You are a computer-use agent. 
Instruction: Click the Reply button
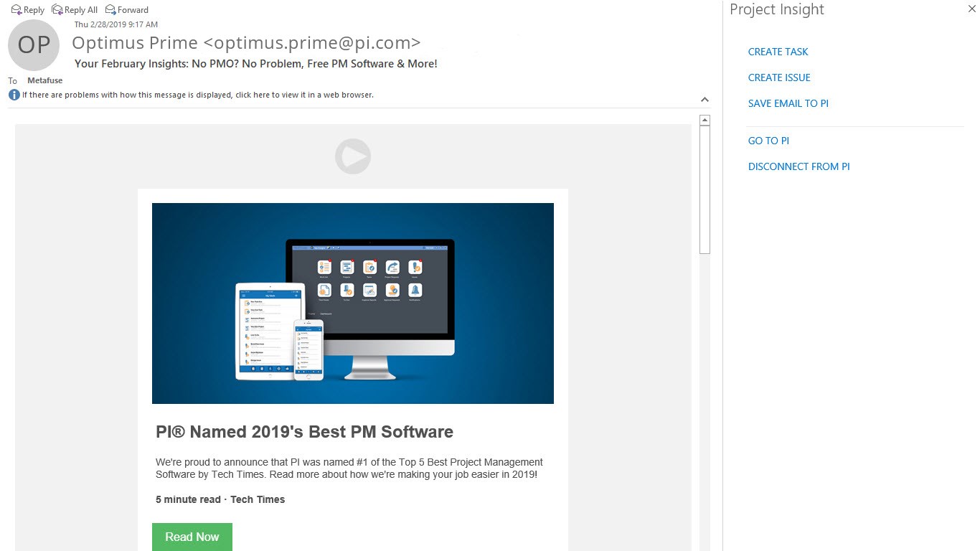click(x=28, y=10)
